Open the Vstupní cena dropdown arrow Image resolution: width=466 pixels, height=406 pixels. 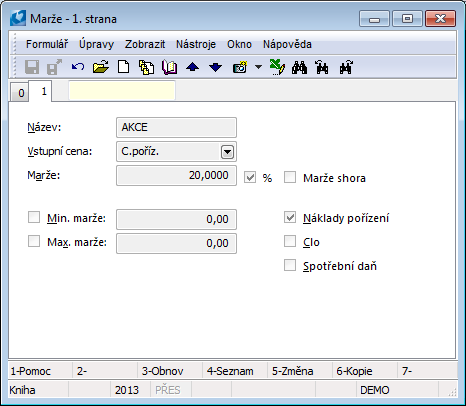(x=227, y=152)
